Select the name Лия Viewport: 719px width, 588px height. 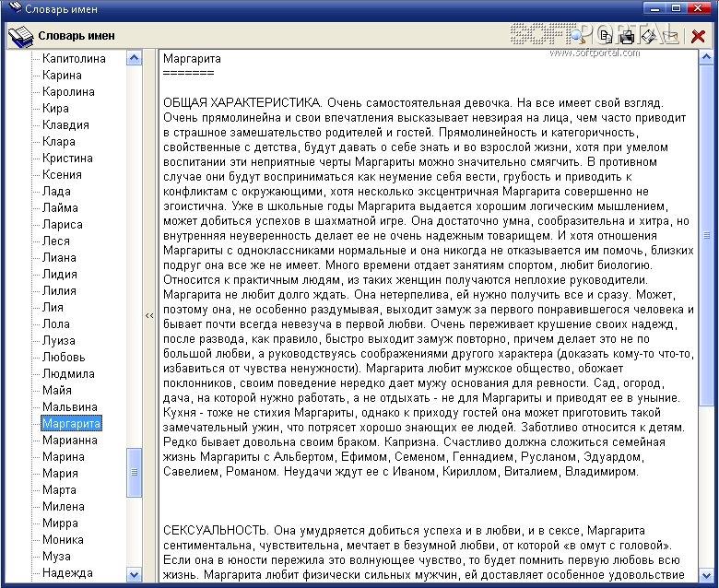point(53,307)
